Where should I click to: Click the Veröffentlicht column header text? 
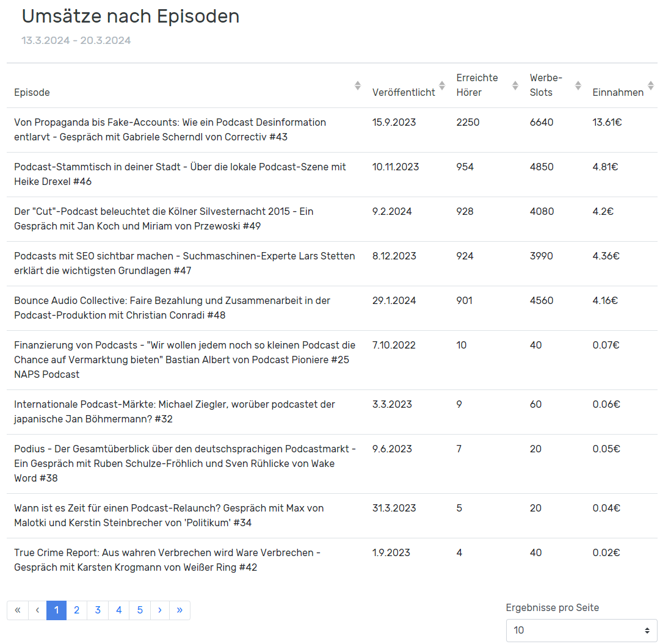404,93
